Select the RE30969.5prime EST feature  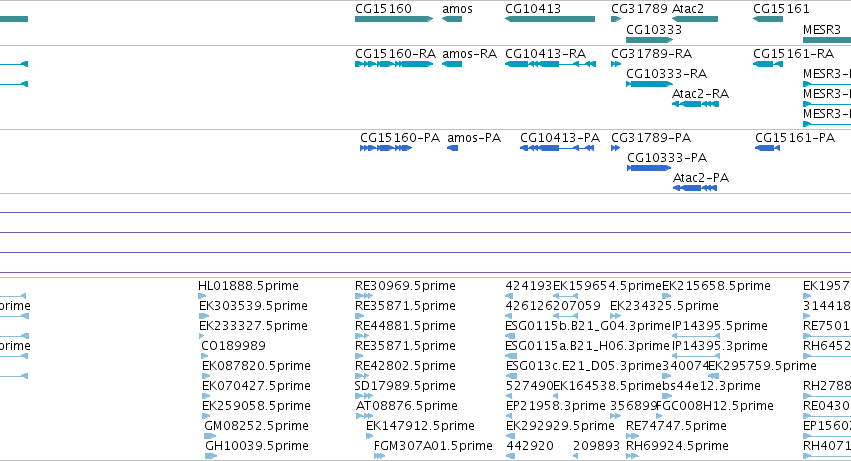364,296
